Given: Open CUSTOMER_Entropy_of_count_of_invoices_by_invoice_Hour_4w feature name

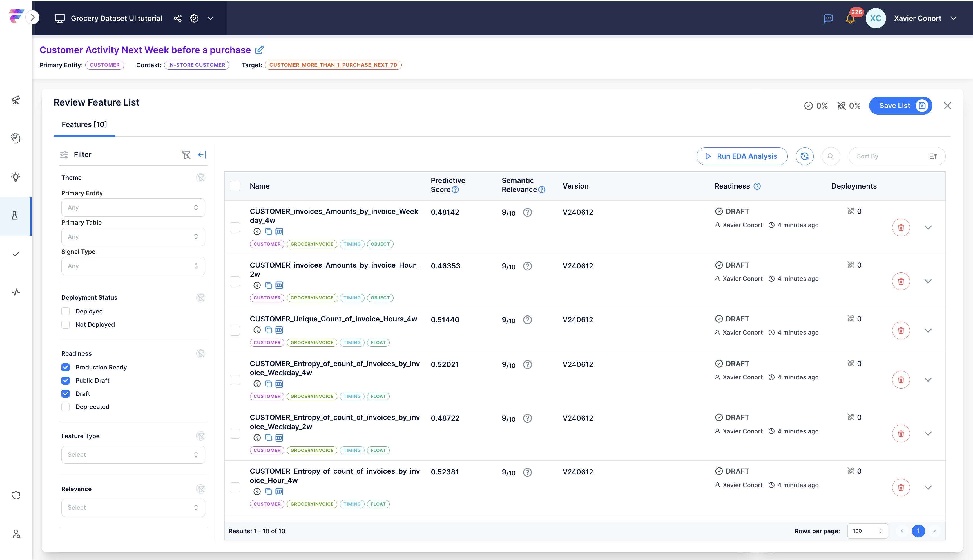Looking at the screenshot, I should [x=334, y=476].
